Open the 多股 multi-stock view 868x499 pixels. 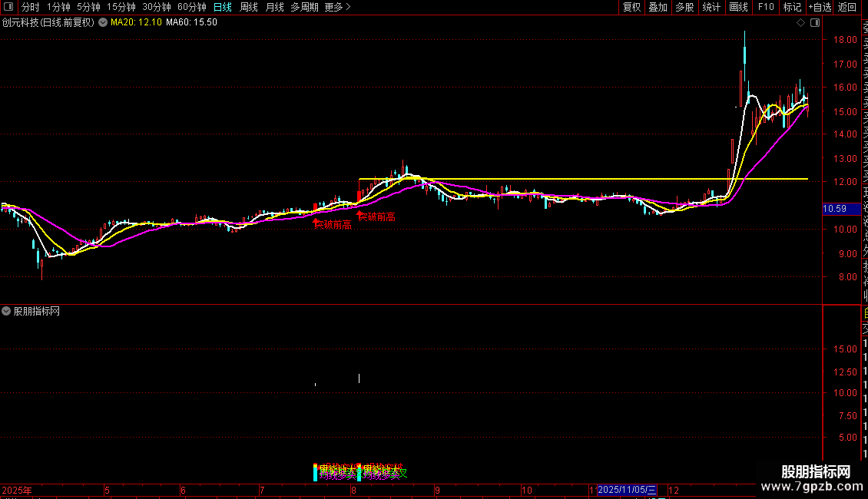(x=684, y=7)
